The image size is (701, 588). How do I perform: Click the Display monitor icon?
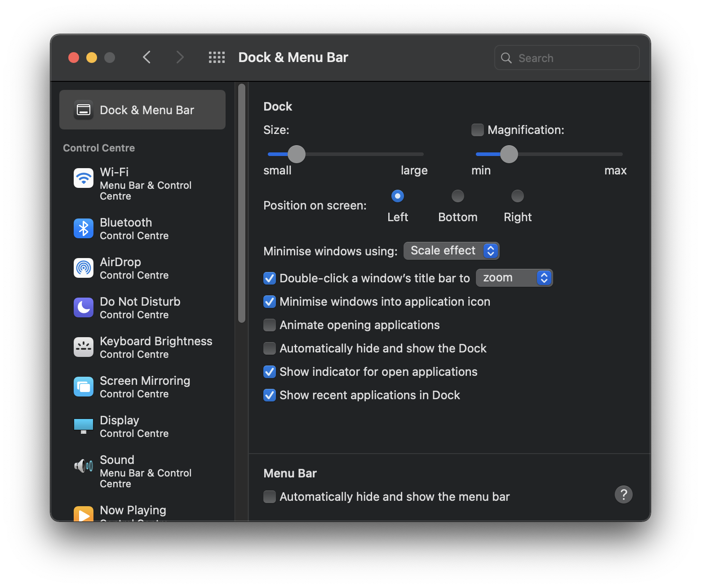(84, 426)
